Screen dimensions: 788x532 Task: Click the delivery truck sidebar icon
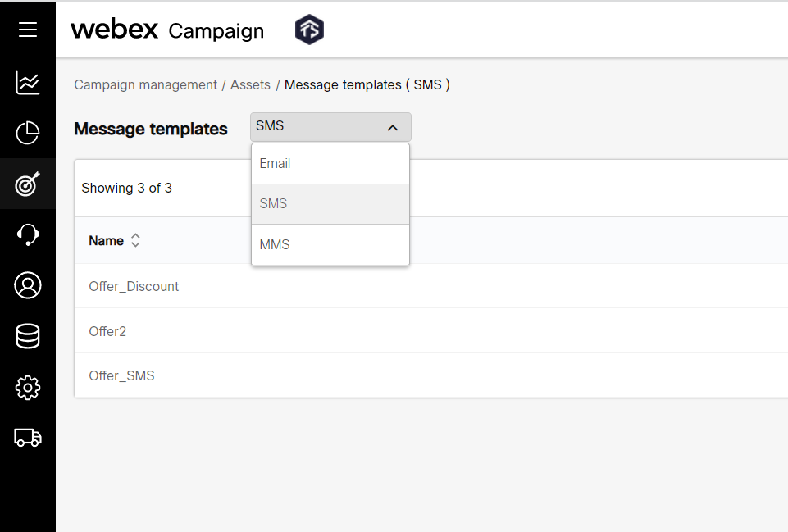(x=27, y=438)
